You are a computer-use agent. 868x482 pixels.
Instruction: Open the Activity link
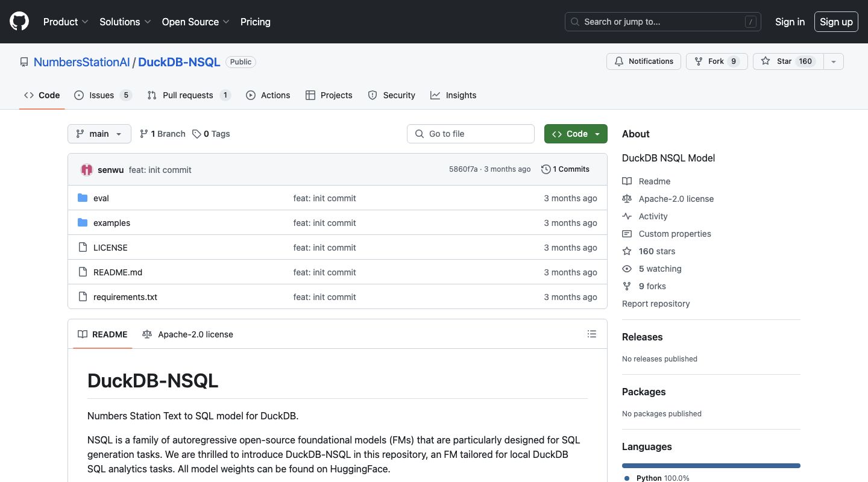(x=645, y=216)
